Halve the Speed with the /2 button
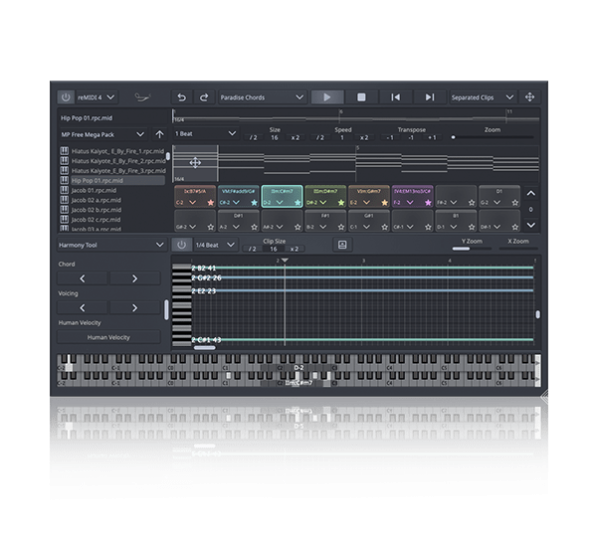 [321, 138]
